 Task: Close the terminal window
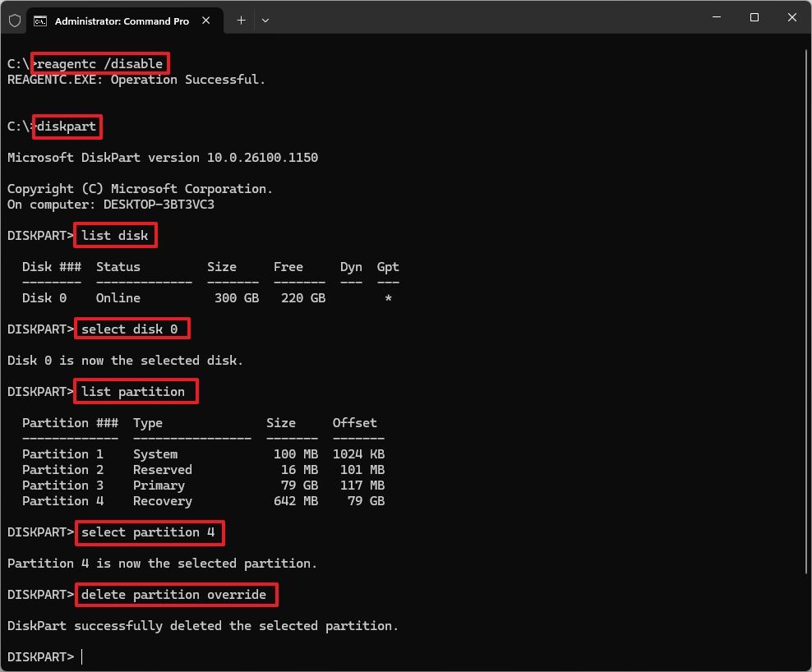point(792,18)
